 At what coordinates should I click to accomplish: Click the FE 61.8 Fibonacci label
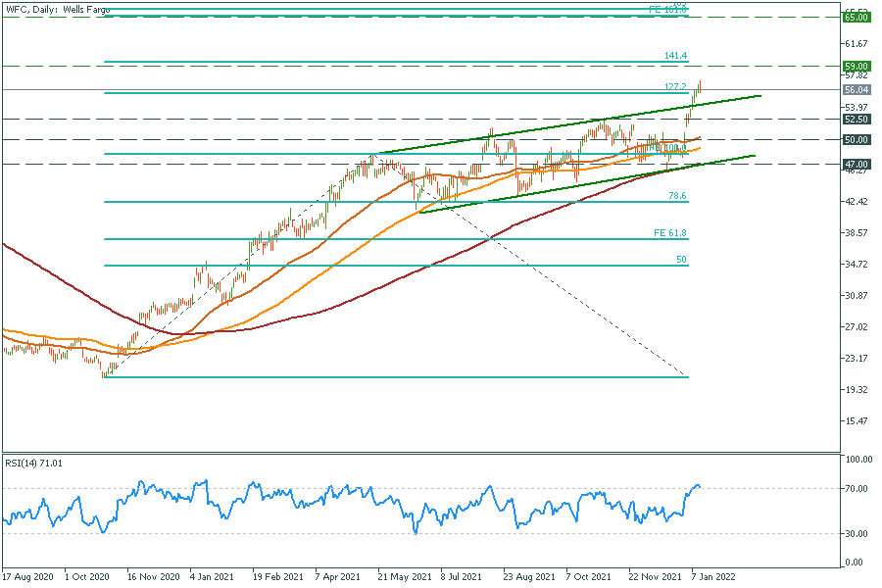[670, 233]
